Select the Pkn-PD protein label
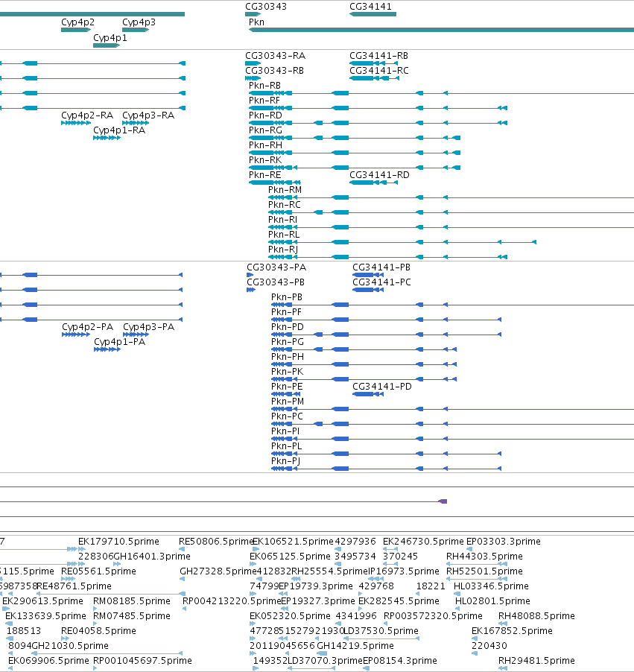The width and height of the screenshot is (634, 672). click(288, 327)
